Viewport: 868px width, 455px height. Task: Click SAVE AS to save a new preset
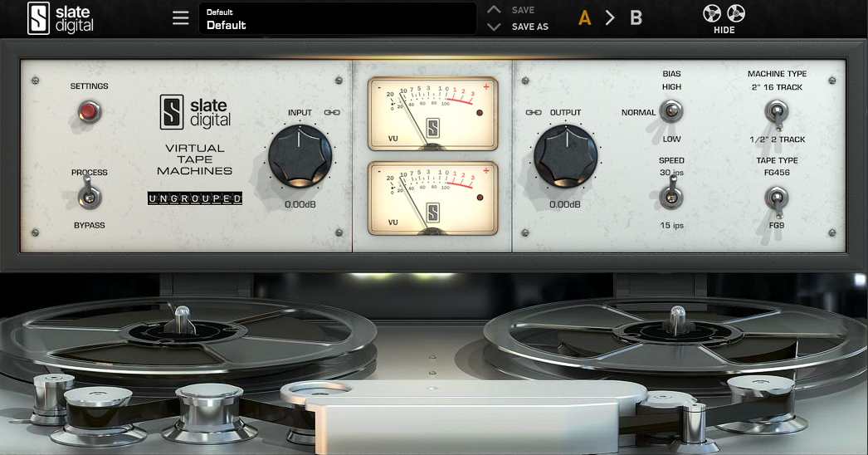pos(529,27)
